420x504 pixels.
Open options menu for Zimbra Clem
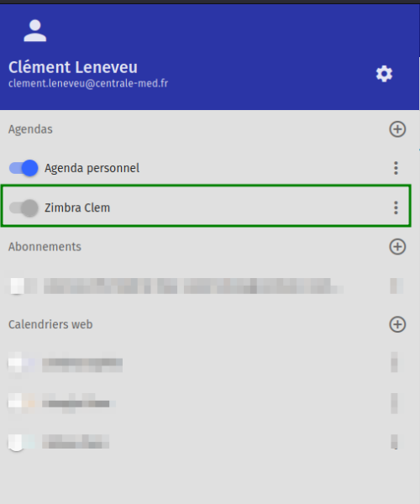coord(396,207)
